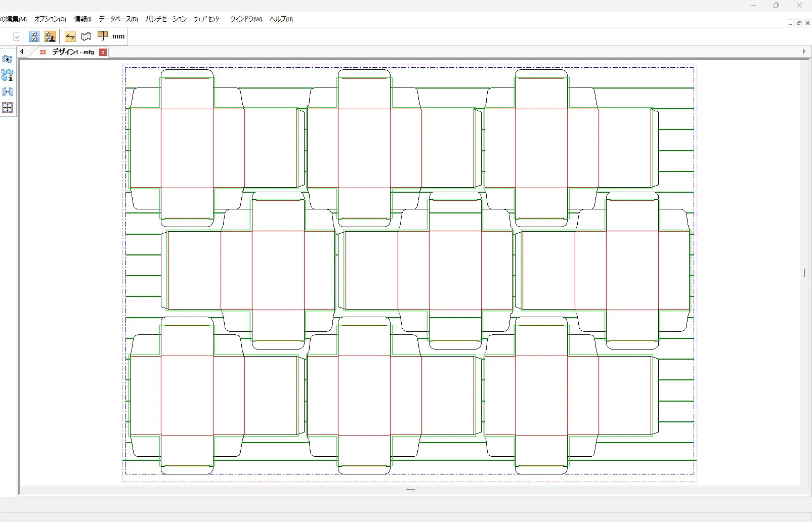Open the toolbar dropdown arrow
The width and height of the screenshot is (812, 522).
coord(17,36)
